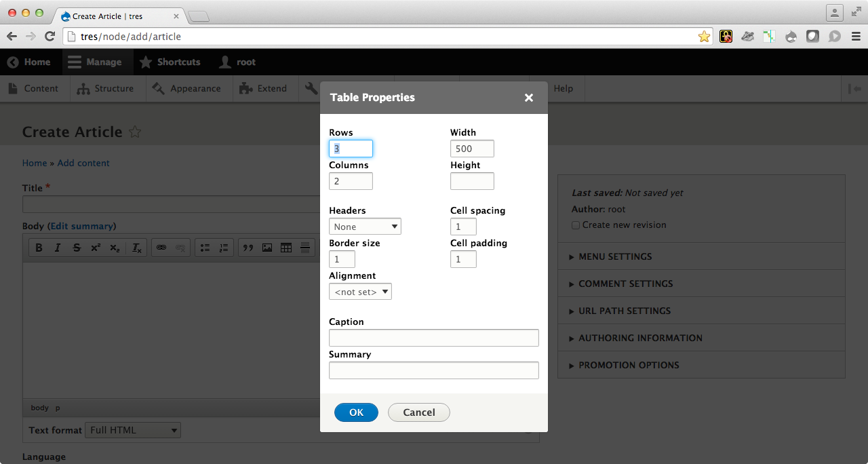The image size is (868, 464).
Task: Open the Alignment dropdown
Action: [x=360, y=291]
